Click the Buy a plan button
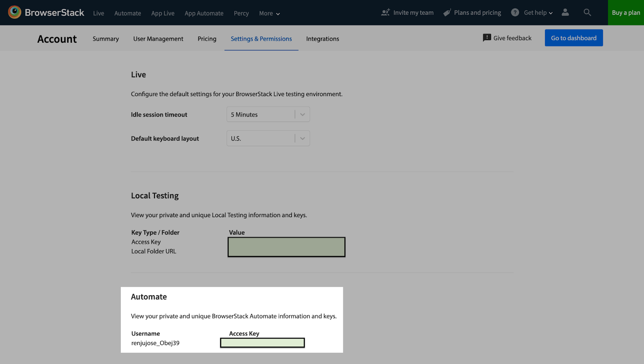Screen dimensions: 644x364 click(626, 12)
